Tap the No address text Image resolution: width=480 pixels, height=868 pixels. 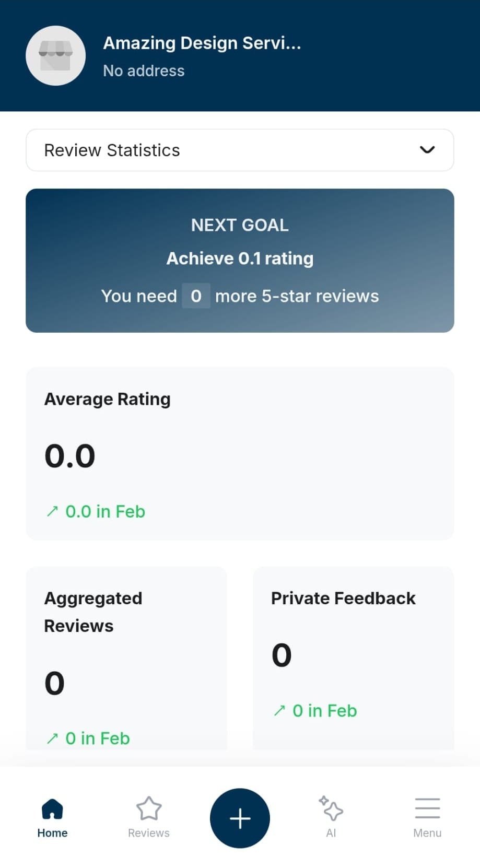coord(144,71)
